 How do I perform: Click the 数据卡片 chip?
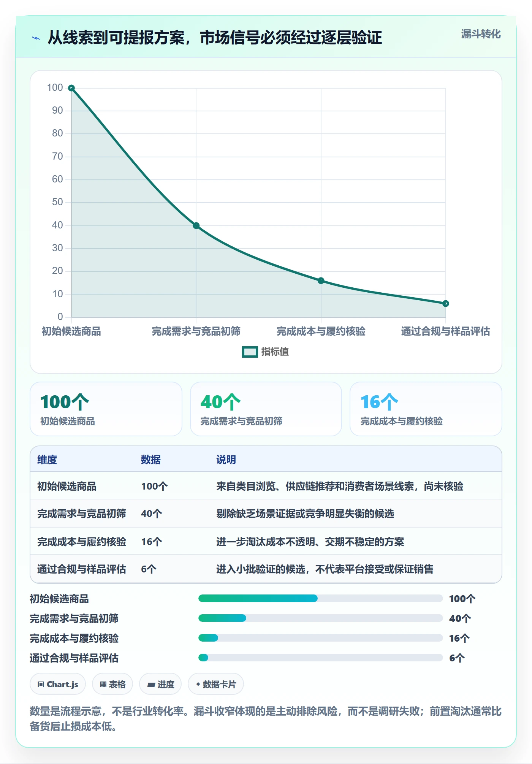(x=216, y=685)
